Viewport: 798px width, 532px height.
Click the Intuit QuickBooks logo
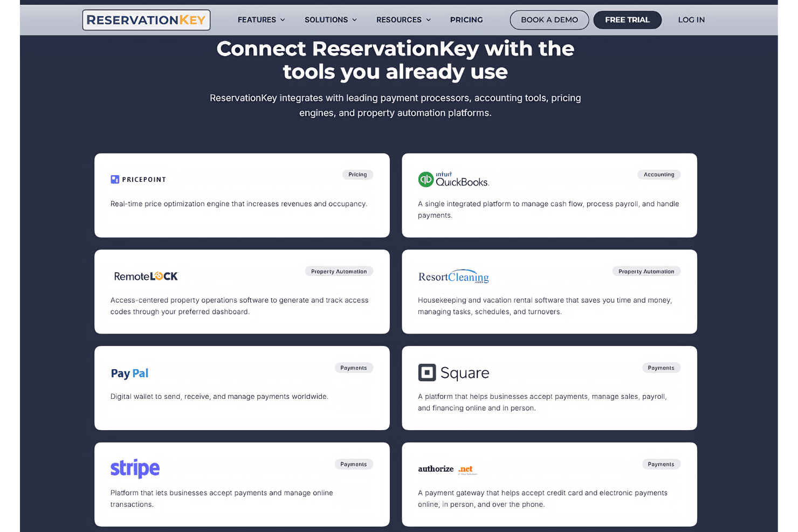click(453, 179)
